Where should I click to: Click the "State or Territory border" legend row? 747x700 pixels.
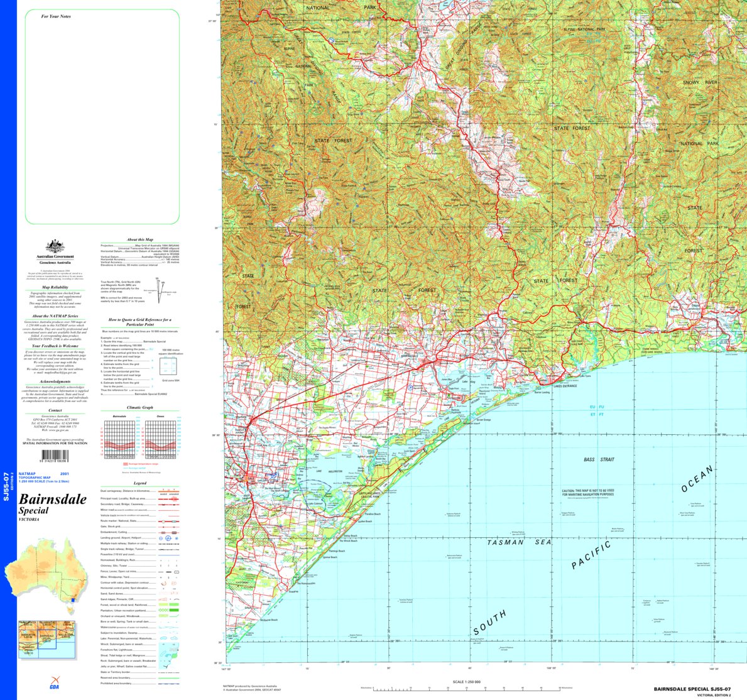coord(140,672)
